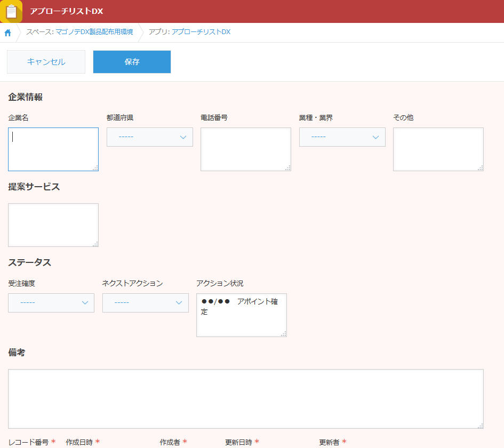Focus the 企業名 text field
This screenshot has width=504, height=448.
click(53, 149)
